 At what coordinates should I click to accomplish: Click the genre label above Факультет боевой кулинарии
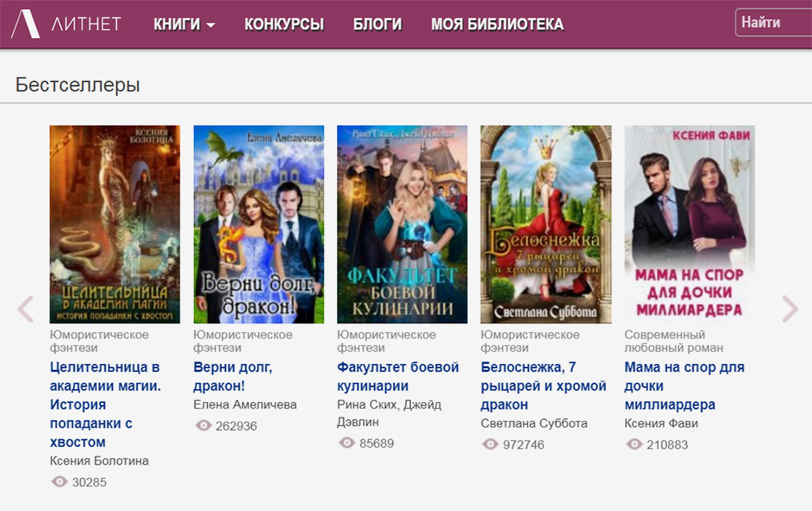(x=387, y=341)
